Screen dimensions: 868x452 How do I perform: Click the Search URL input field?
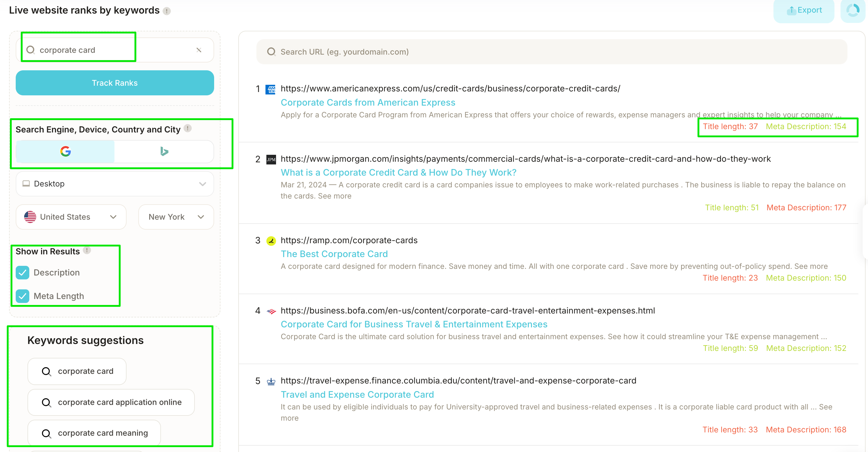(x=551, y=52)
